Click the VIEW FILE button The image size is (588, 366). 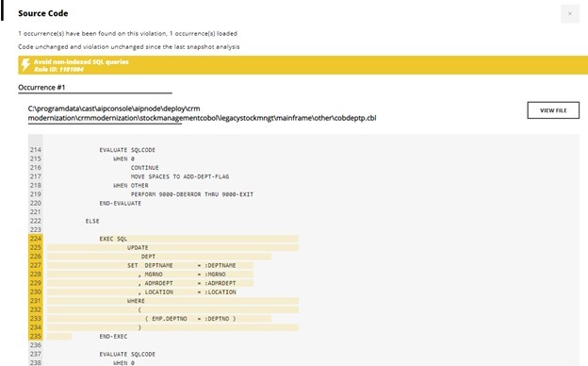pos(553,110)
